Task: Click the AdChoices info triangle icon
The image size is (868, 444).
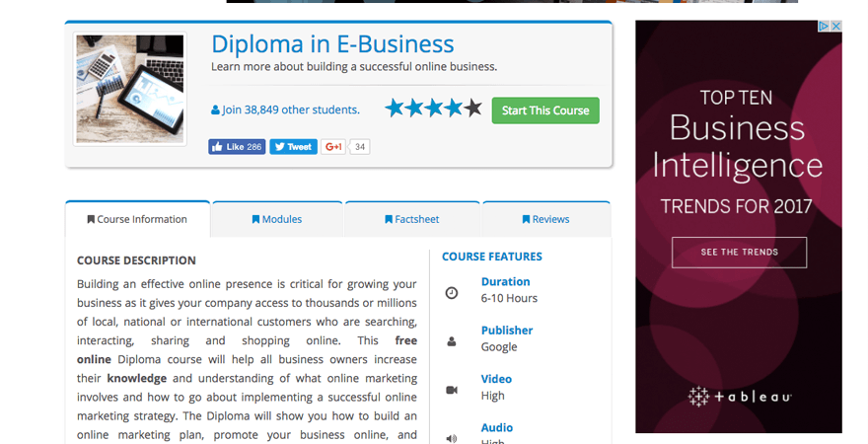Action: click(x=825, y=27)
